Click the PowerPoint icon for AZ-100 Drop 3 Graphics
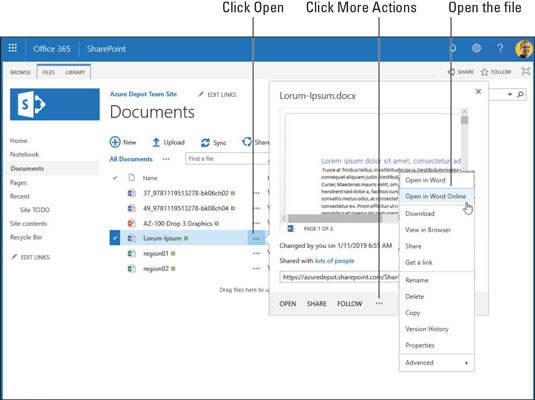The height and width of the screenshot is (400, 535). point(132,223)
